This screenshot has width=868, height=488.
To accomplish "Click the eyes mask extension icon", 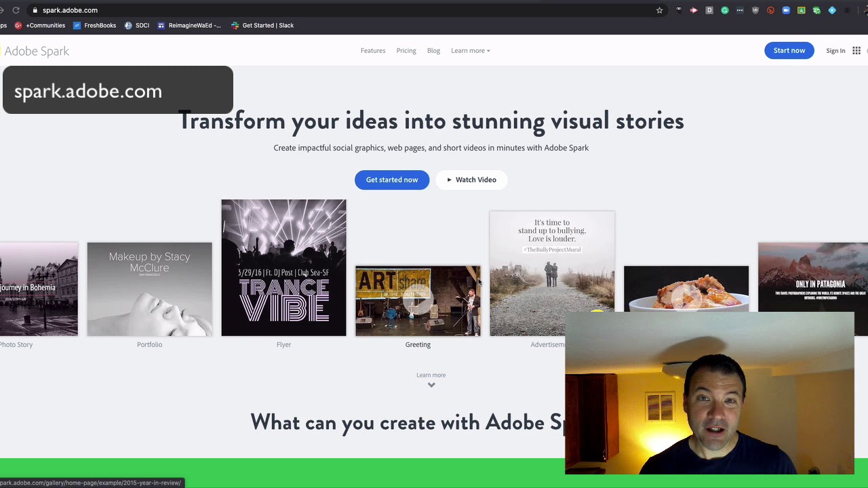I will [x=679, y=9].
